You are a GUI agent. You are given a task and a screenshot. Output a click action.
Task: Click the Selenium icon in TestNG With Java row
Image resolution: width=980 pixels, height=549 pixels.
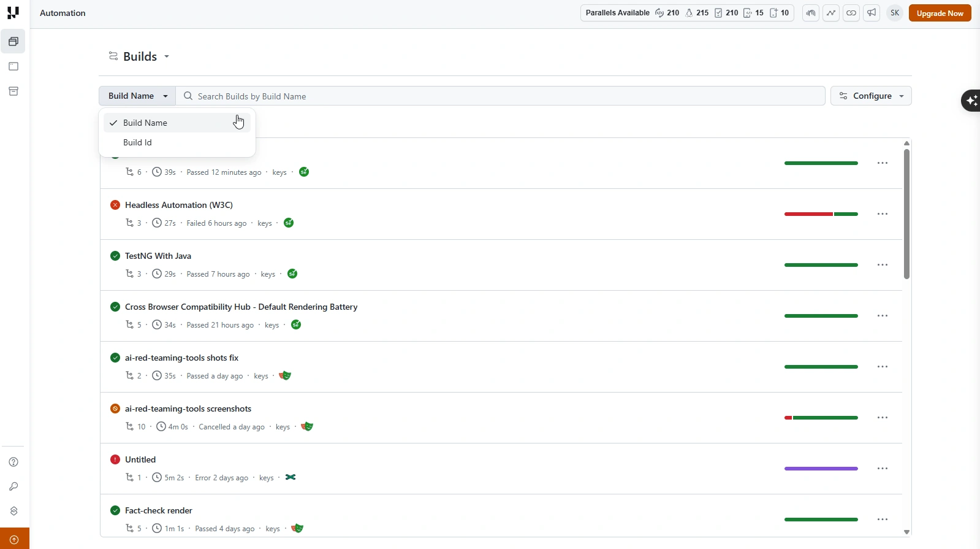pyautogui.click(x=292, y=274)
